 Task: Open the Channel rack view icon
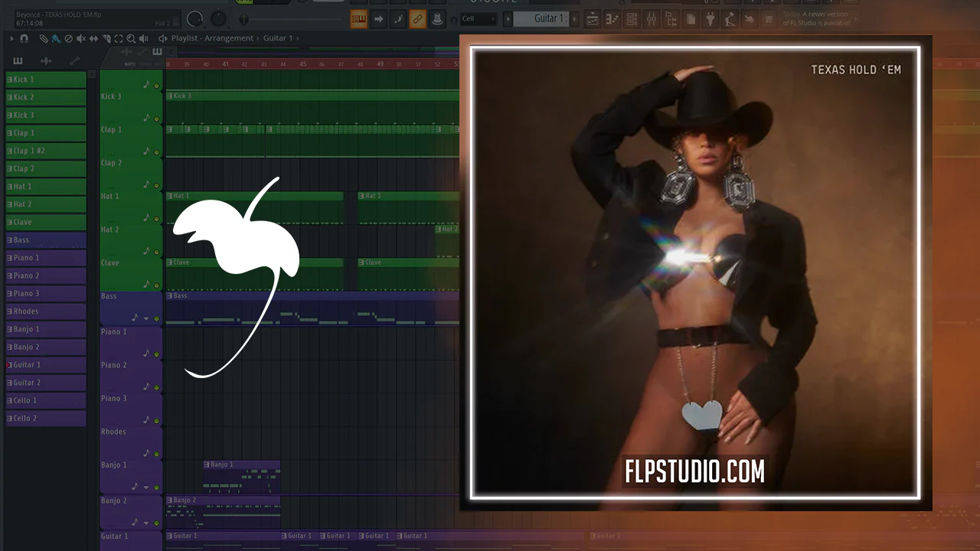[632, 19]
